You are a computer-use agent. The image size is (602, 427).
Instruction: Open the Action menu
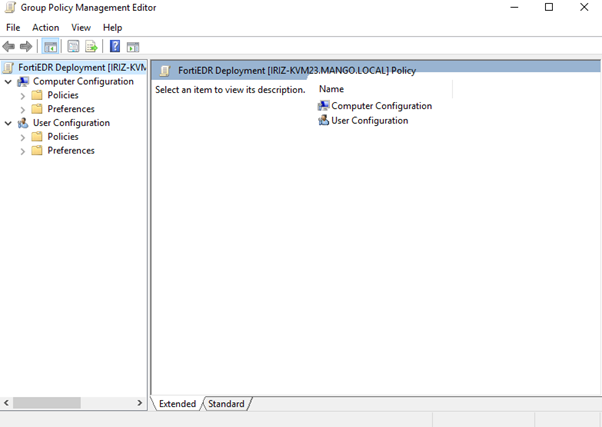pyautogui.click(x=46, y=28)
